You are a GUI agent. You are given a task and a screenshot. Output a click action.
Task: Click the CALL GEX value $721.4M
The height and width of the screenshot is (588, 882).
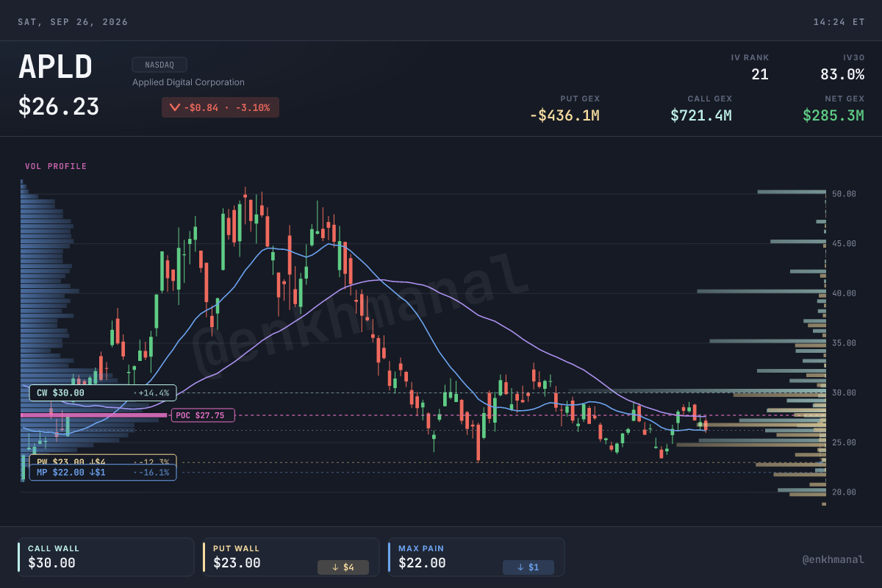tap(701, 115)
